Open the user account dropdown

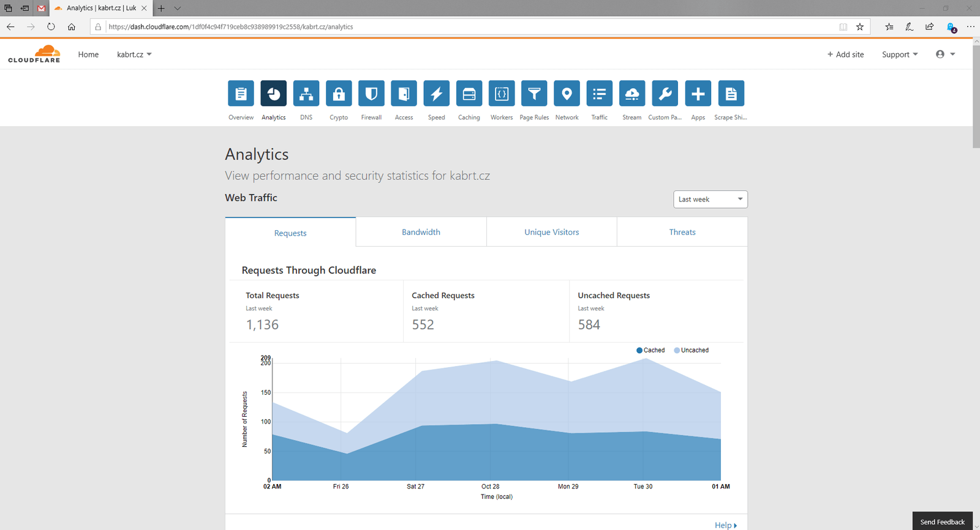[945, 54]
